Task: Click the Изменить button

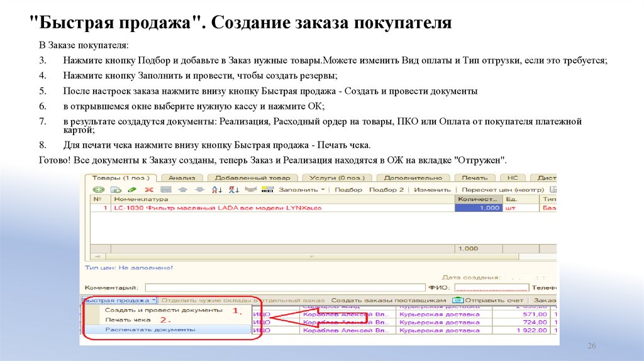Action: 432,190
